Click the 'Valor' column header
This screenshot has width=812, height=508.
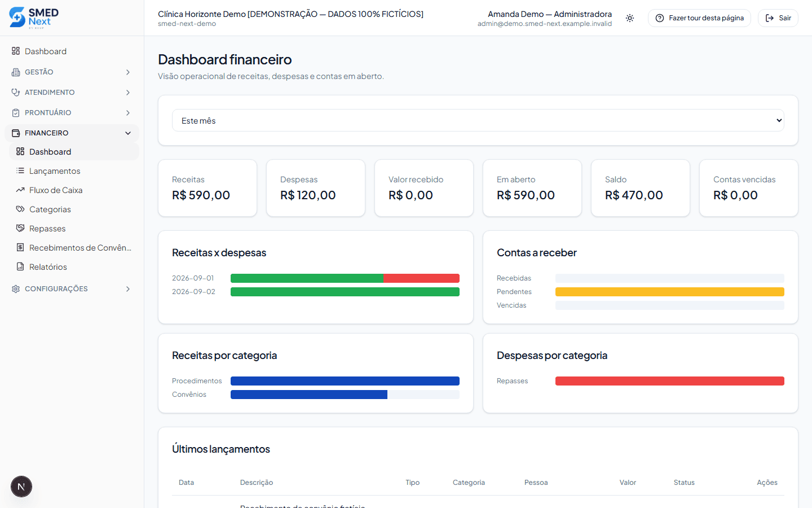pyautogui.click(x=628, y=483)
